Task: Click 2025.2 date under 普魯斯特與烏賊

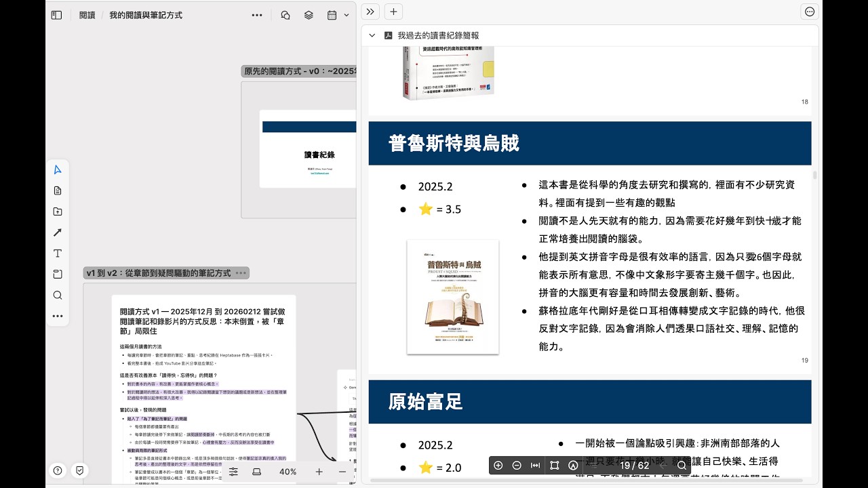Action: 435,187
